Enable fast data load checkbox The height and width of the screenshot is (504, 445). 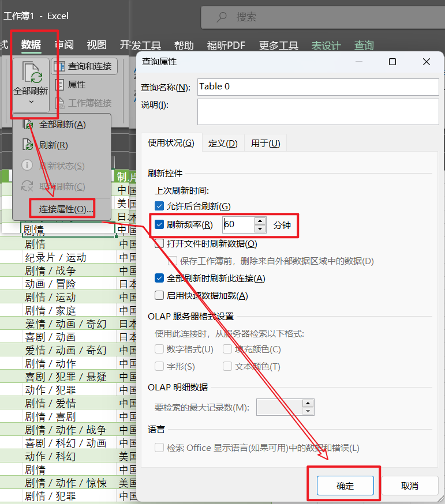[160, 296]
